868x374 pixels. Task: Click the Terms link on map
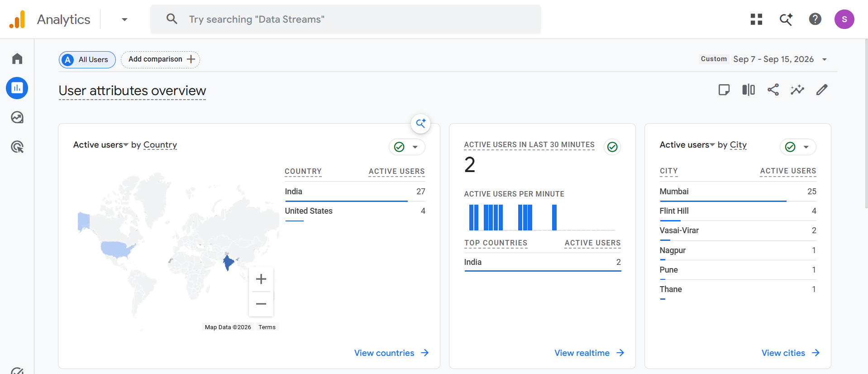267,327
